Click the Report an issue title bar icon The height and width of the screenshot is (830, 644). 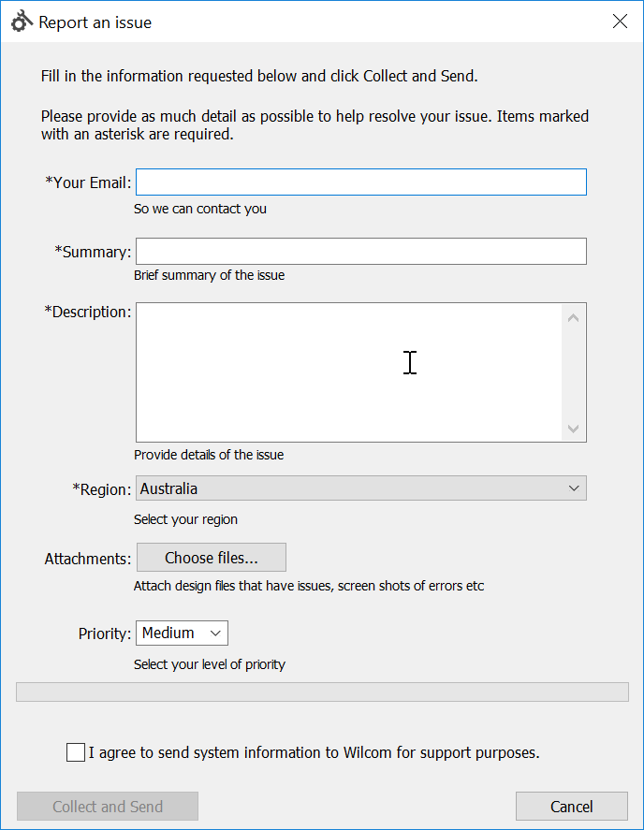click(x=22, y=22)
